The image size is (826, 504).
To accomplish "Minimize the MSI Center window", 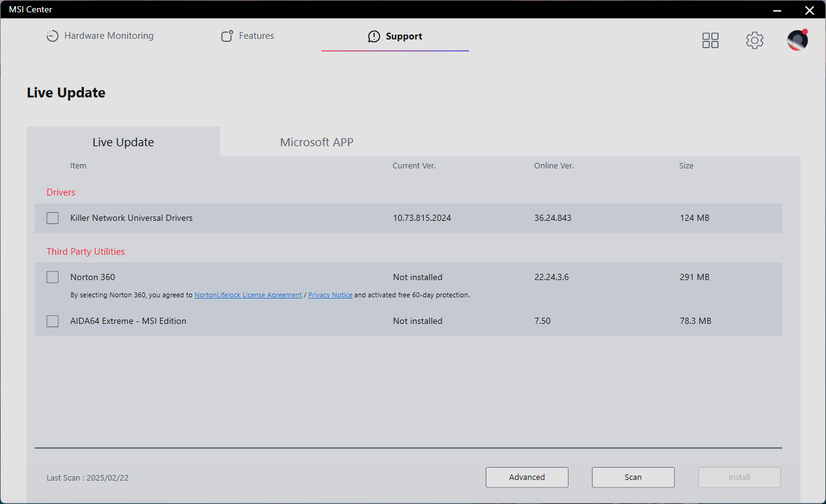I will tap(778, 10).
